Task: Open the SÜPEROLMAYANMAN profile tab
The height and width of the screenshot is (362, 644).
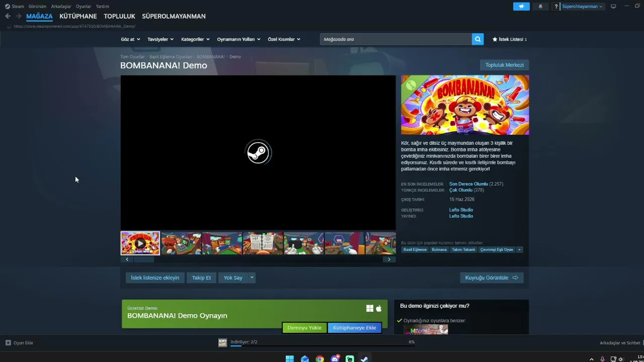Action: [174, 16]
